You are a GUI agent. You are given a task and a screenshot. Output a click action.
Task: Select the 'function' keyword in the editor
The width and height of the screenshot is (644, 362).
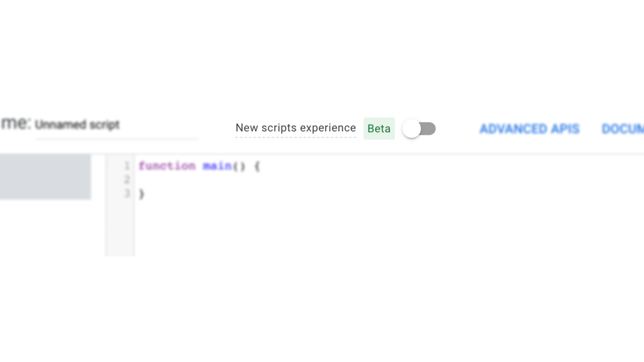pyautogui.click(x=168, y=166)
